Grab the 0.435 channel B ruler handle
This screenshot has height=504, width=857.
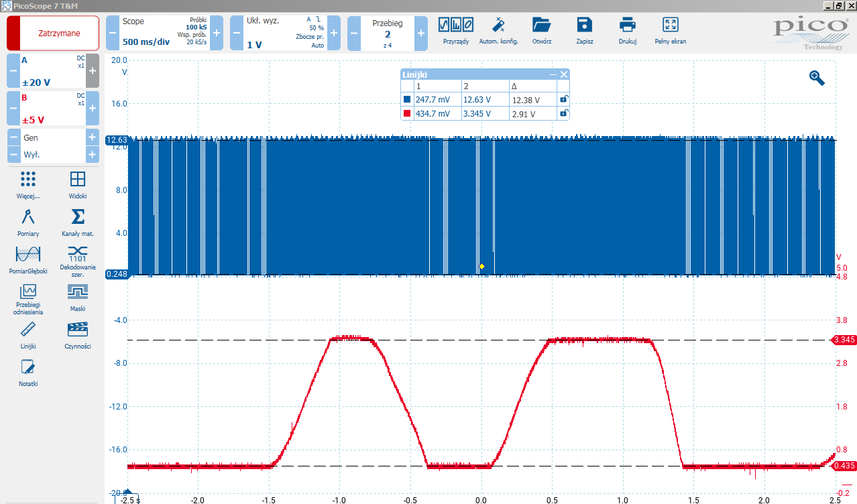pyautogui.click(x=844, y=466)
